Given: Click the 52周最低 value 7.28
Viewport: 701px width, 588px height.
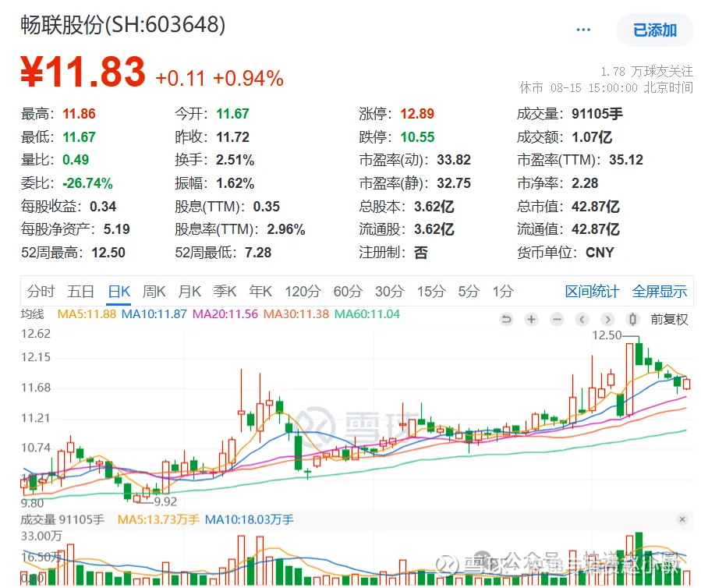Looking at the screenshot, I should [258, 252].
